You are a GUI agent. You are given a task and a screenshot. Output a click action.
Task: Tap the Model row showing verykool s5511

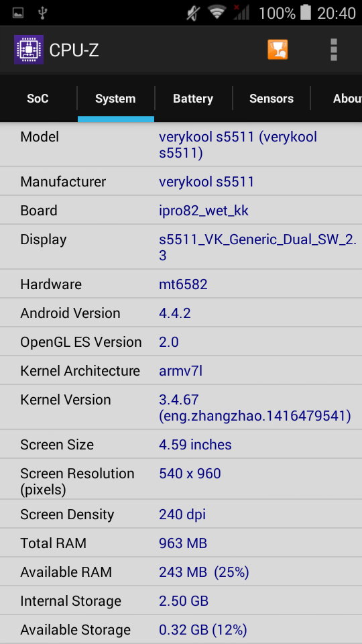(181, 145)
